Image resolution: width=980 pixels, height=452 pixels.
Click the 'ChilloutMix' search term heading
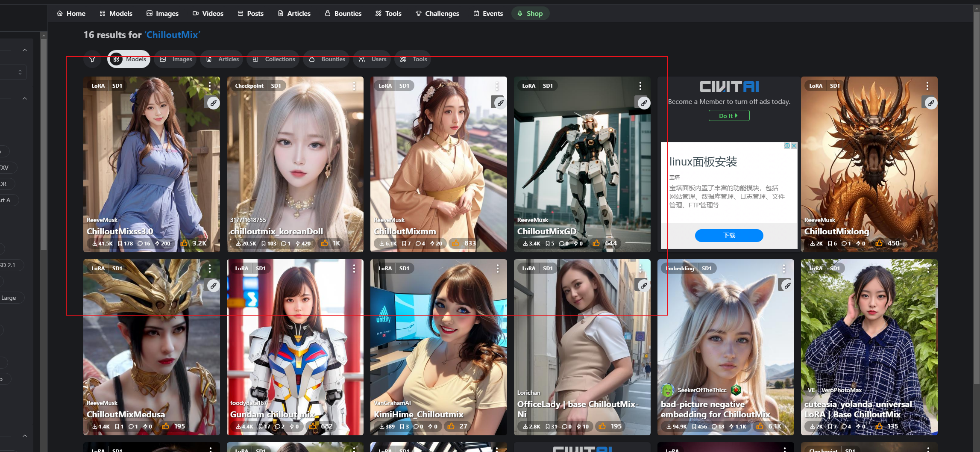point(172,35)
